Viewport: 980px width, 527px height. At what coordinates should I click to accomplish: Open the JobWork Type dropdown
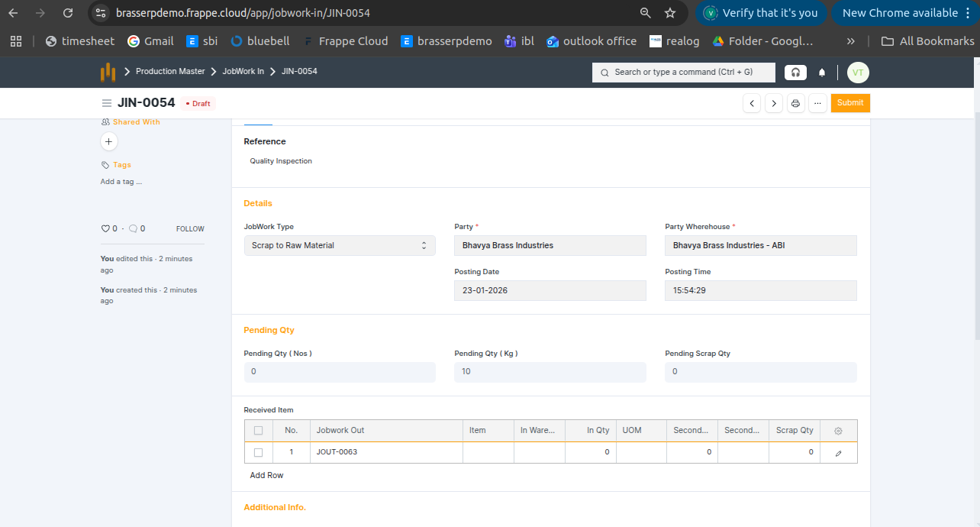click(340, 245)
